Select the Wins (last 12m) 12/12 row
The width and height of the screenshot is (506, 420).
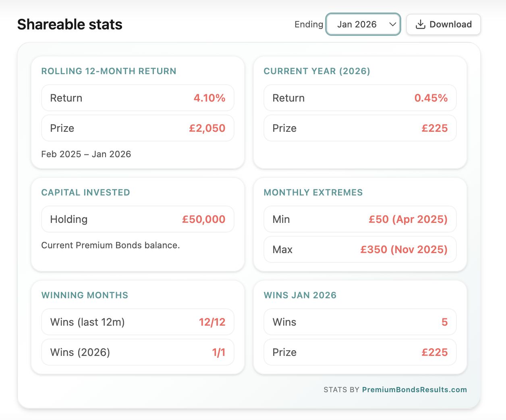(x=137, y=322)
